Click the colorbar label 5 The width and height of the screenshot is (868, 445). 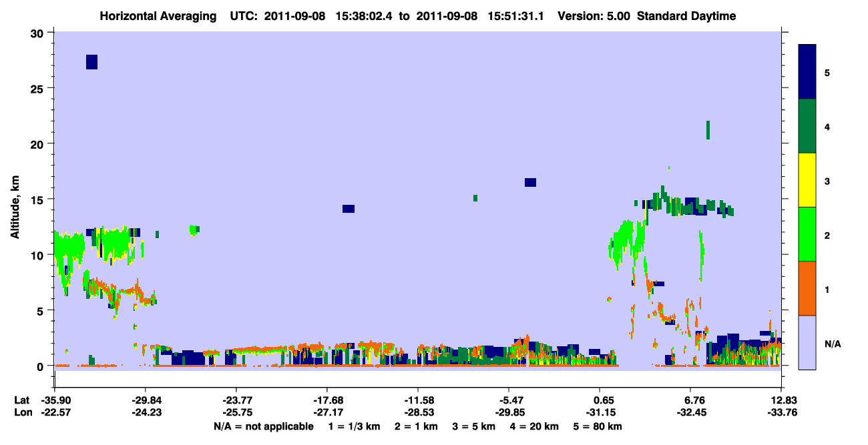(x=827, y=72)
